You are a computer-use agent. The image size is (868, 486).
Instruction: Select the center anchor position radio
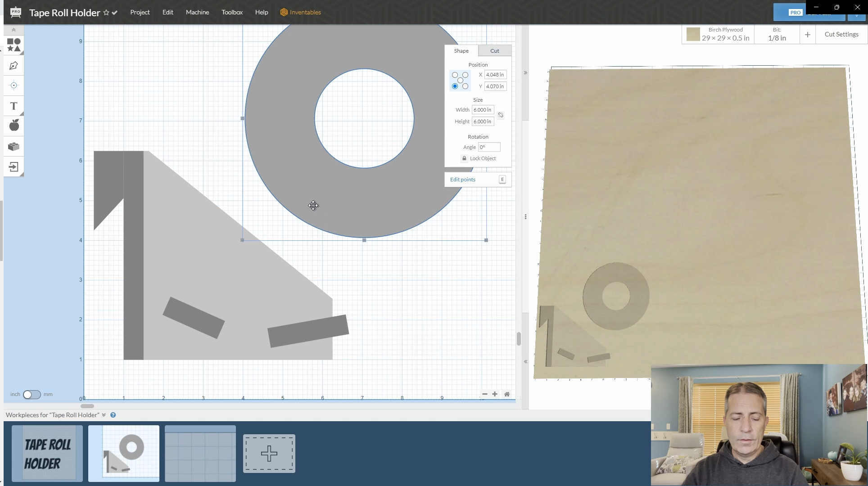pos(460,81)
